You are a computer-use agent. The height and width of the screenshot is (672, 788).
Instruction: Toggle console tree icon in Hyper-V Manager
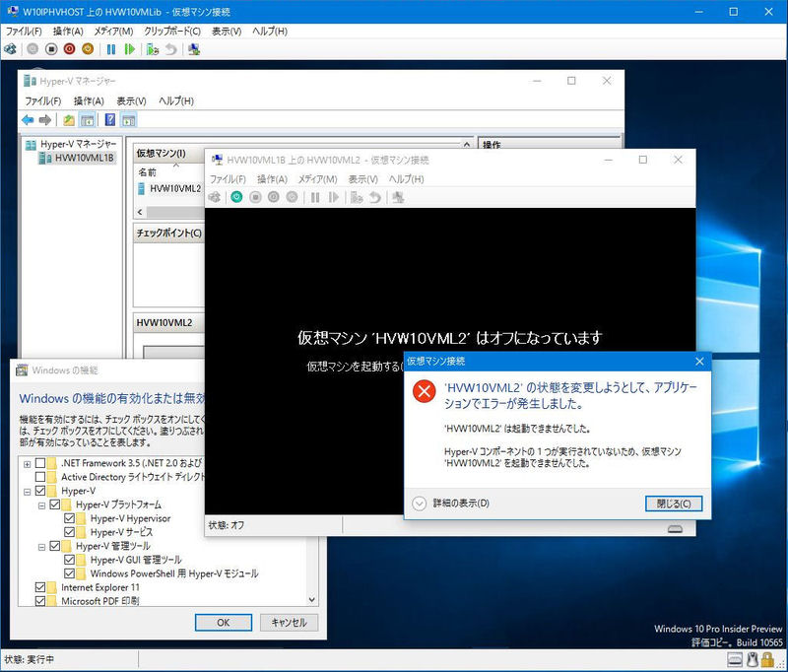coord(88,119)
